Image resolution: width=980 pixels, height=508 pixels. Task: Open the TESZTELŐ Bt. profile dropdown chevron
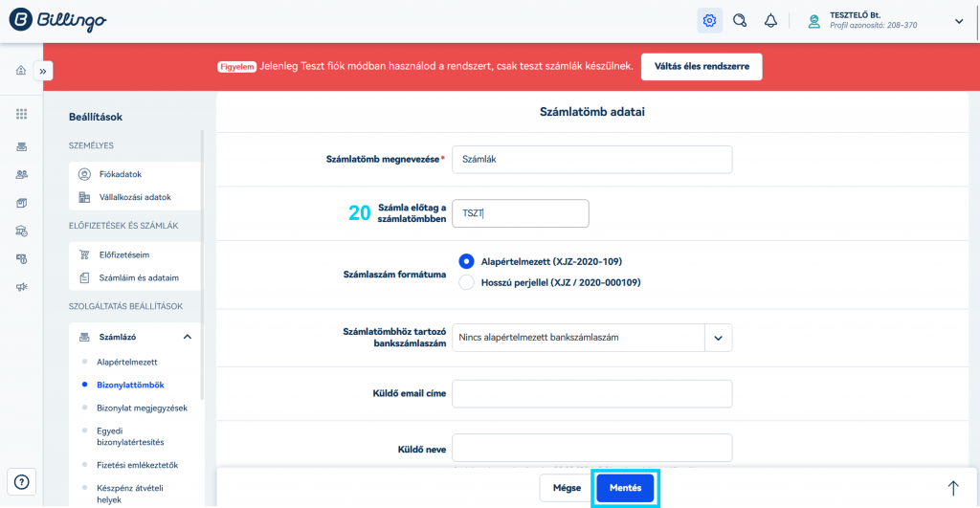tap(959, 21)
